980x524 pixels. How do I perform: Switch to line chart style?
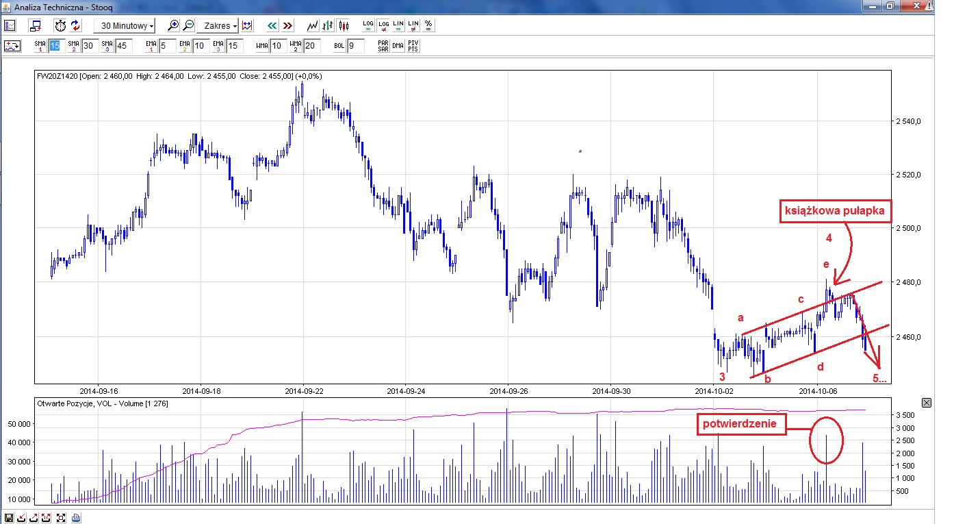[313, 25]
